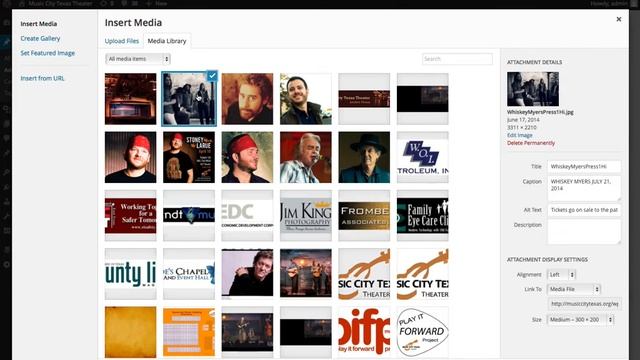
Task: Focus the media Search field
Action: [457, 59]
